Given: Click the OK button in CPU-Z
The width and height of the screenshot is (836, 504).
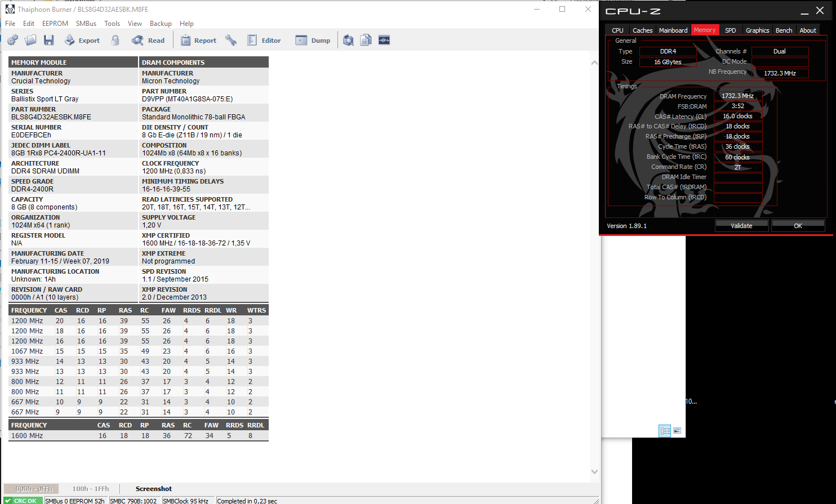Looking at the screenshot, I should [798, 226].
